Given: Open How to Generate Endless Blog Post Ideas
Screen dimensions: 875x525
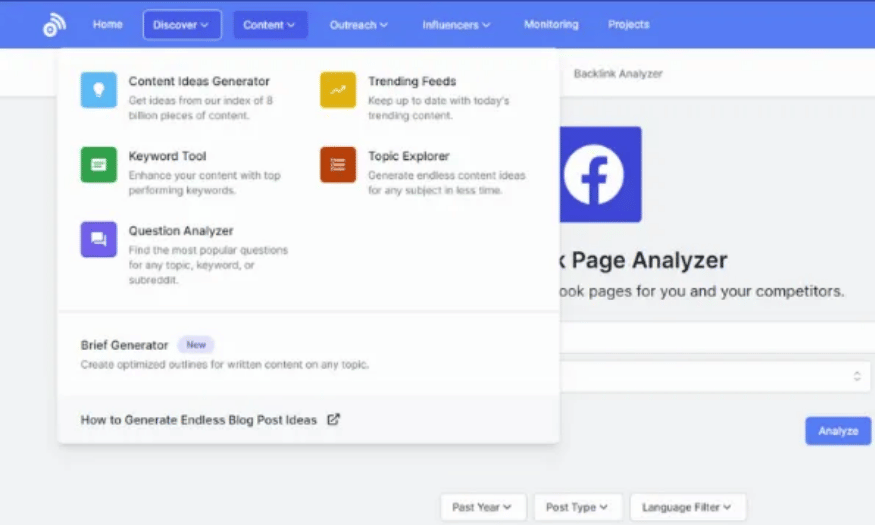Looking at the screenshot, I should point(199,420).
